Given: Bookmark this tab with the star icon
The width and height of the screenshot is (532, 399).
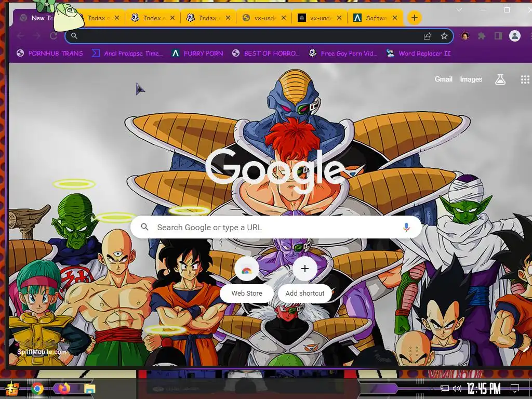Looking at the screenshot, I should tap(444, 36).
